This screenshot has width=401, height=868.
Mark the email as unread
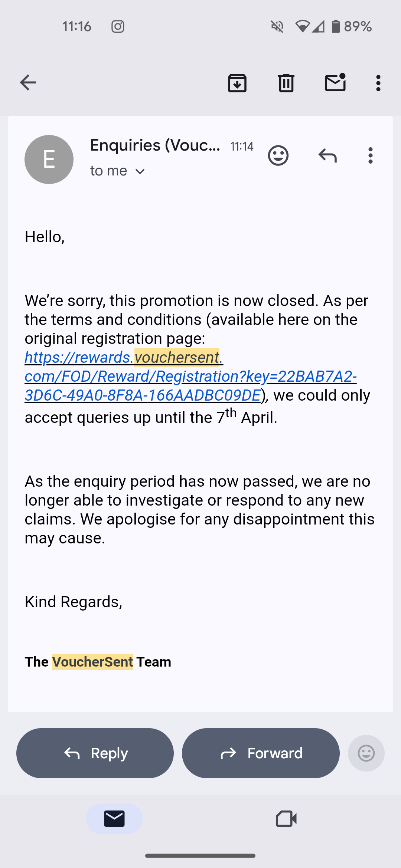[x=335, y=82]
